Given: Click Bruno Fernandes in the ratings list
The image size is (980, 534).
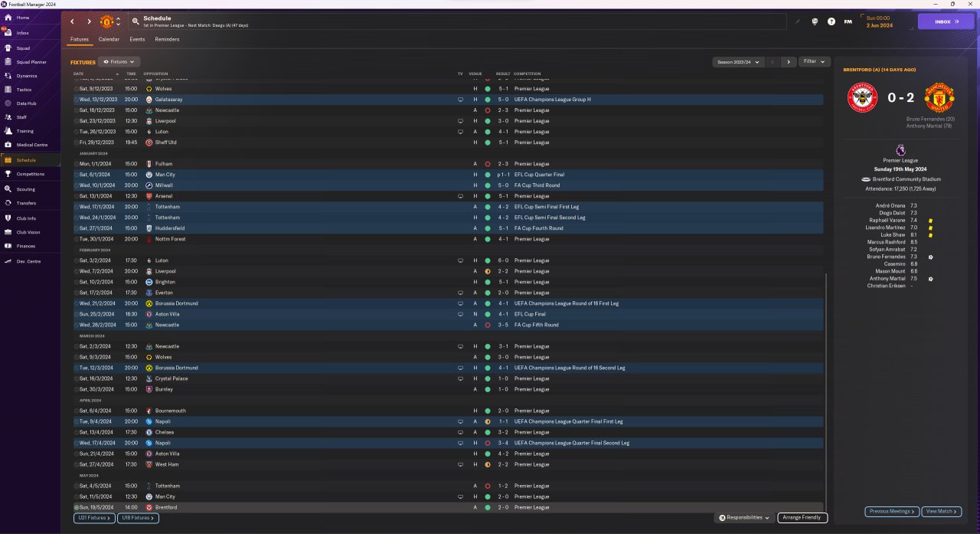Looking at the screenshot, I should [x=887, y=257].
